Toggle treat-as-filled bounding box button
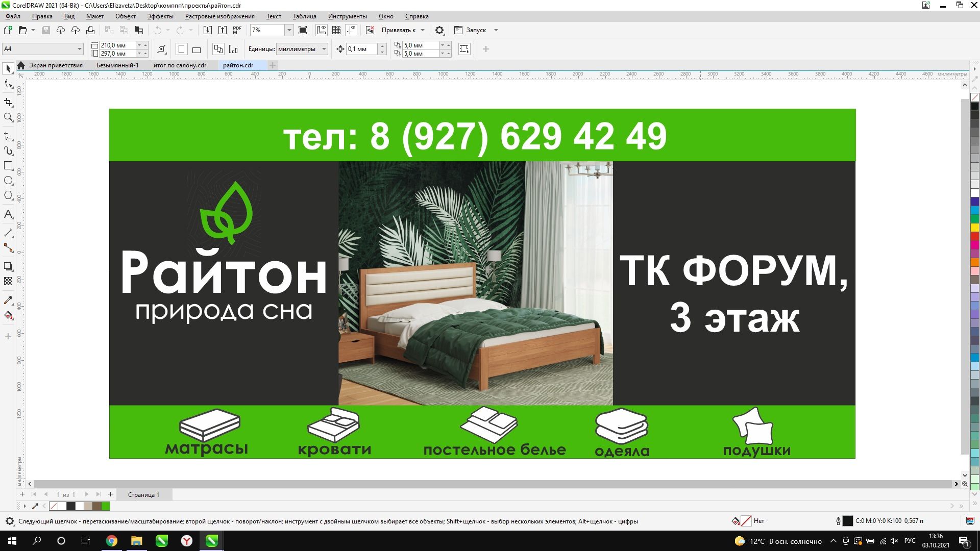The image size is (980, 551). (x=464, y=49)
